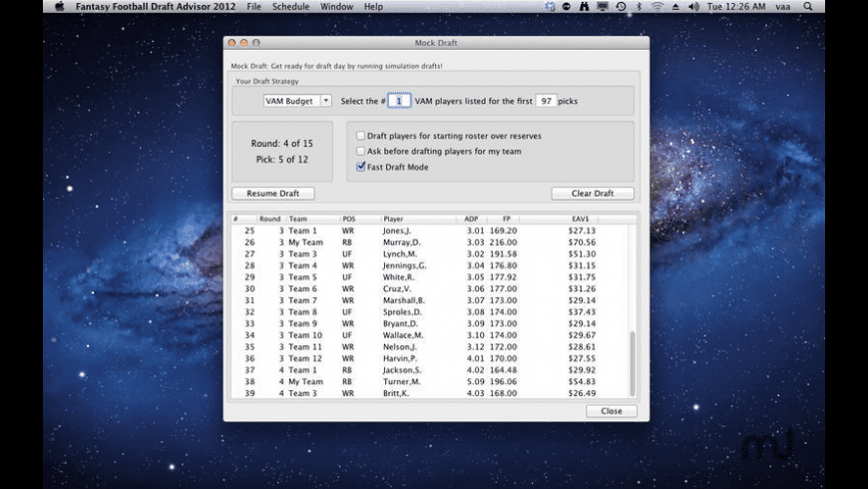Viewport: 868px width, 489px height.
Task: Open the Wi-Fi status menu
Action: [x=656, y=6]
